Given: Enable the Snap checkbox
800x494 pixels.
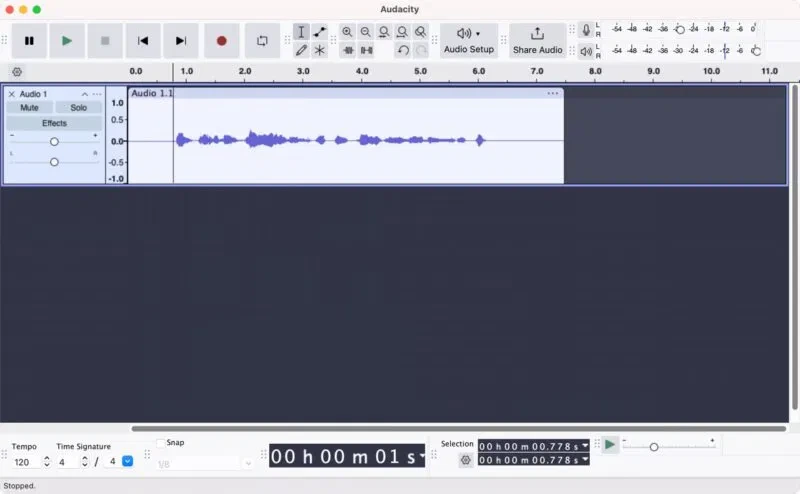Looking at the screenshot, I should (161, 443).
